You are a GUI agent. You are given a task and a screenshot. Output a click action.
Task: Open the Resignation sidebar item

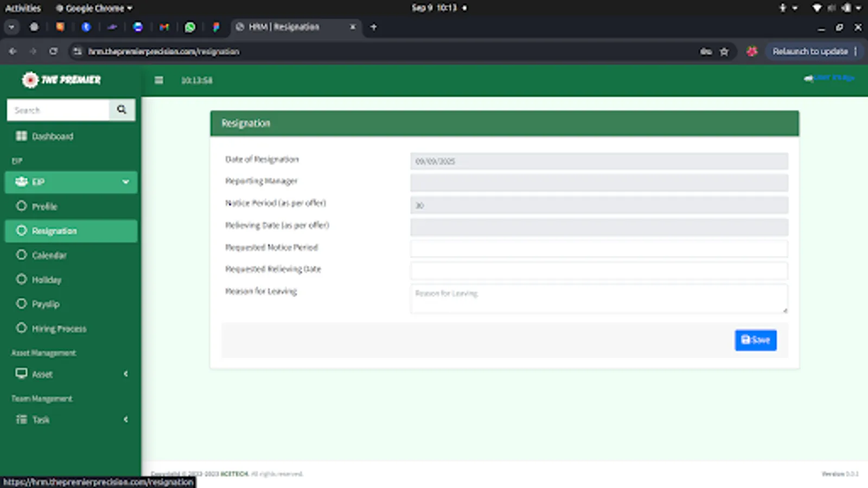71,230
